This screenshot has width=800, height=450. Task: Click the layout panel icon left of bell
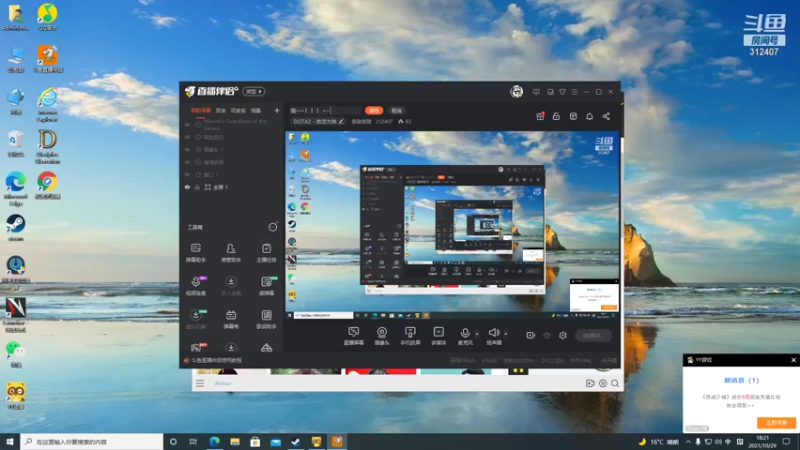(573, 116)
